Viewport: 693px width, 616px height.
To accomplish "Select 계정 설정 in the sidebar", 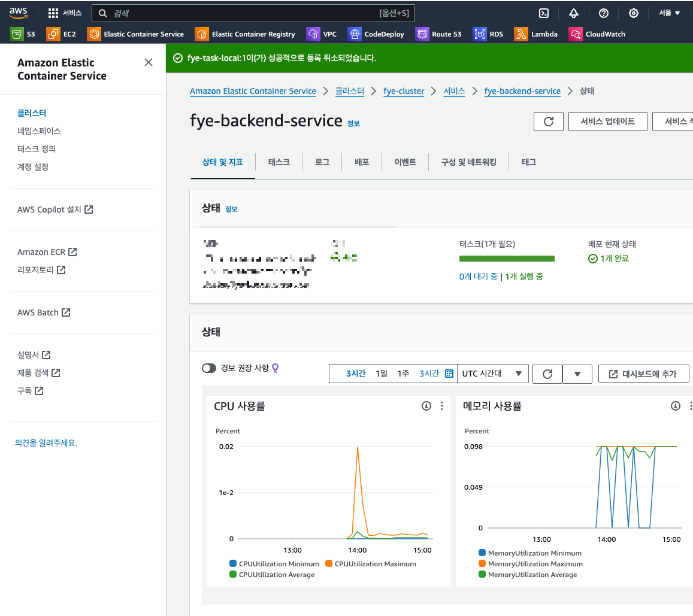I will pyautogui.click(x=33, y=166).
